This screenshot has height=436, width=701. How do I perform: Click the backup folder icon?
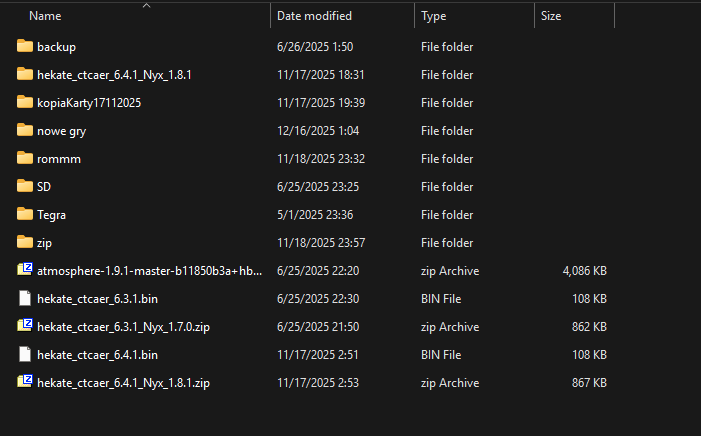point(26,46)
